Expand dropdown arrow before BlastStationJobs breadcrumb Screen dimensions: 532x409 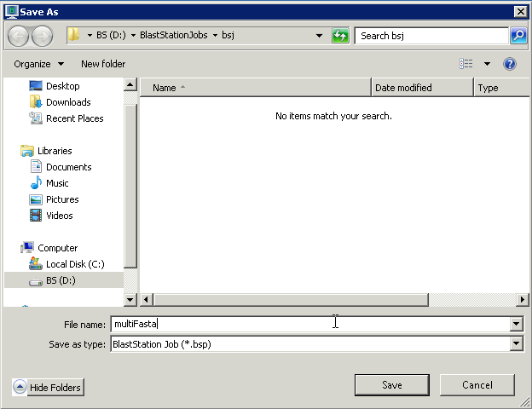pyautogui.click(x=133, y=35)
